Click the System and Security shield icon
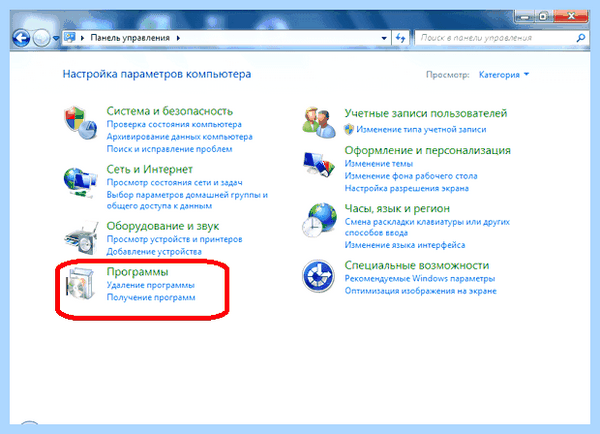The height and width of the screenshot is (434, 600). click(80, 123)
